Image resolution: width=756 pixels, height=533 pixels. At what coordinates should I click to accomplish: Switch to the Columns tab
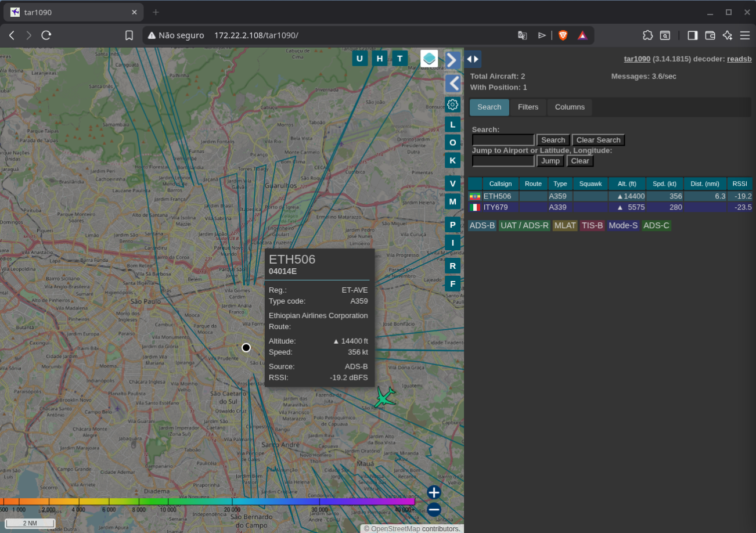coord(570,107)
